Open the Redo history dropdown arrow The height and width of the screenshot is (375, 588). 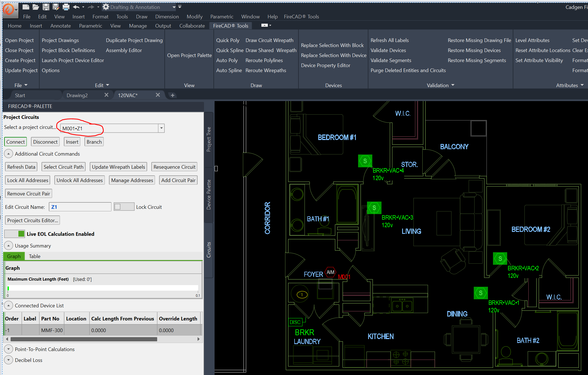[x=98, y=7]
